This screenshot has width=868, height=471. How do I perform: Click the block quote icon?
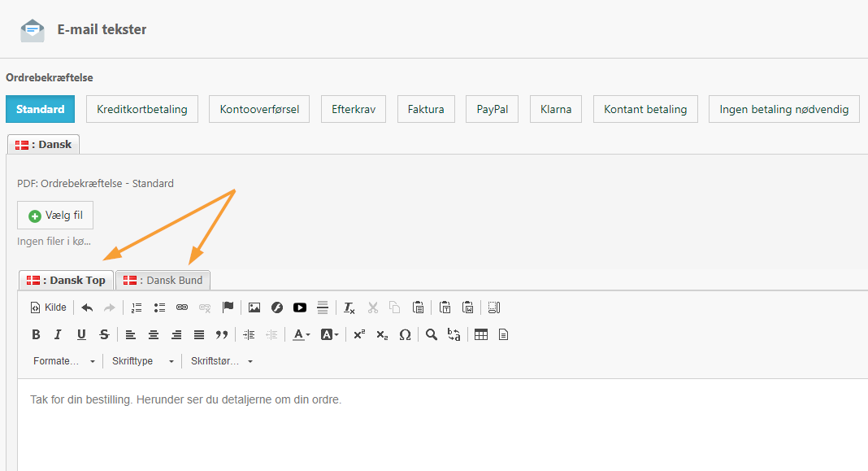(222, 334)
